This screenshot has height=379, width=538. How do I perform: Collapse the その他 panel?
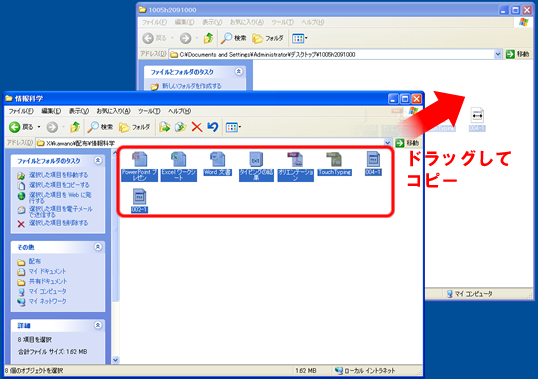tap(98, 247)
